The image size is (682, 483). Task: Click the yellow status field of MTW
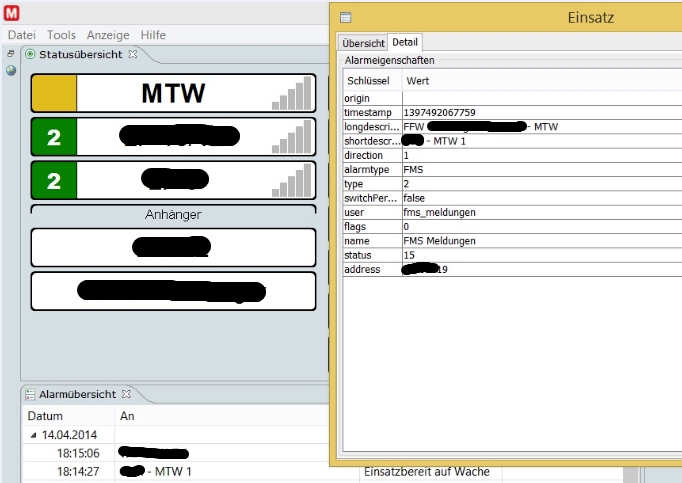[54, 94]
